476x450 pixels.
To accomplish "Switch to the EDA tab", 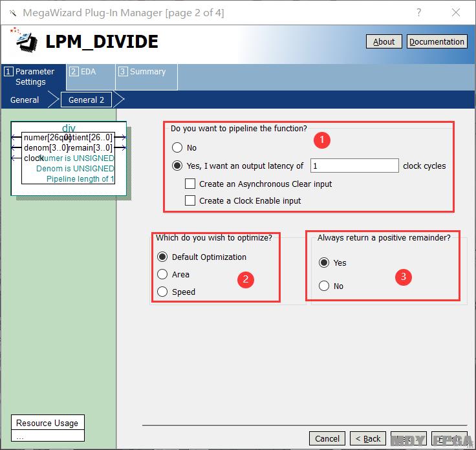I will coord(91,77).
